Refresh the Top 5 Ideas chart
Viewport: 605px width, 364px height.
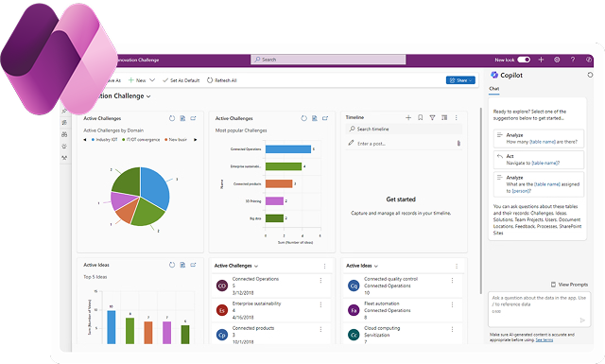pyautogui.click(x=172, y=265)
